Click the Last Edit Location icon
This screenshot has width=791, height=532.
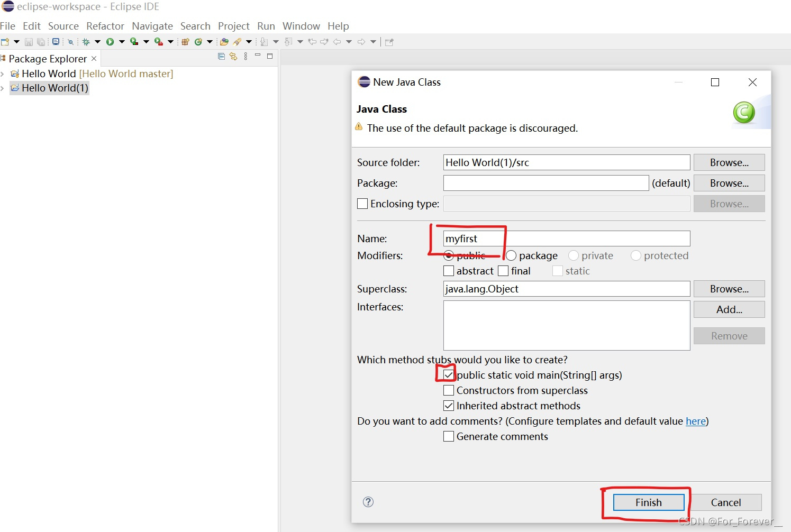[312, 42]
